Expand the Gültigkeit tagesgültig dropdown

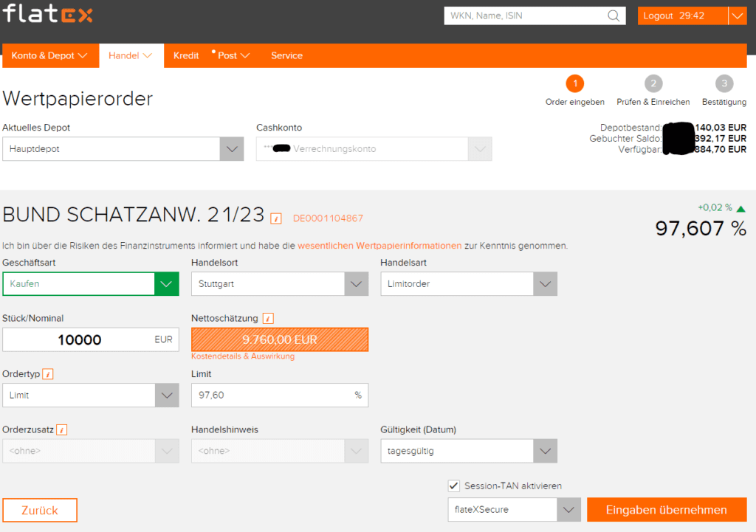(x=545, y=450)
